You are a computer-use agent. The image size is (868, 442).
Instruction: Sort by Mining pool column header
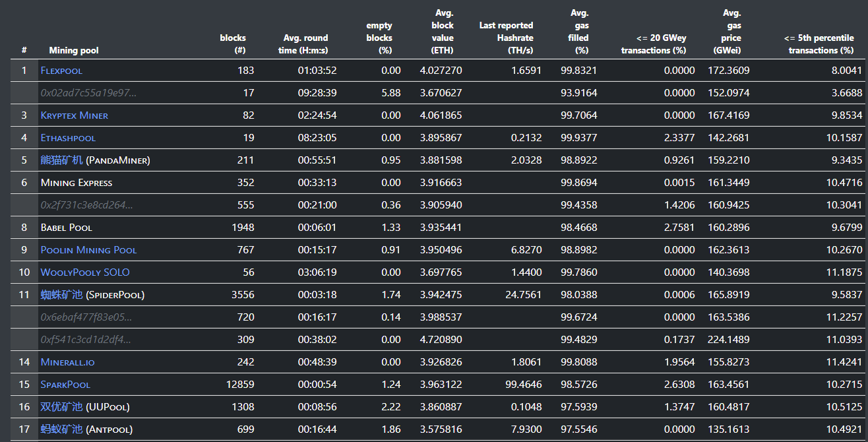(x=74, y=50)
